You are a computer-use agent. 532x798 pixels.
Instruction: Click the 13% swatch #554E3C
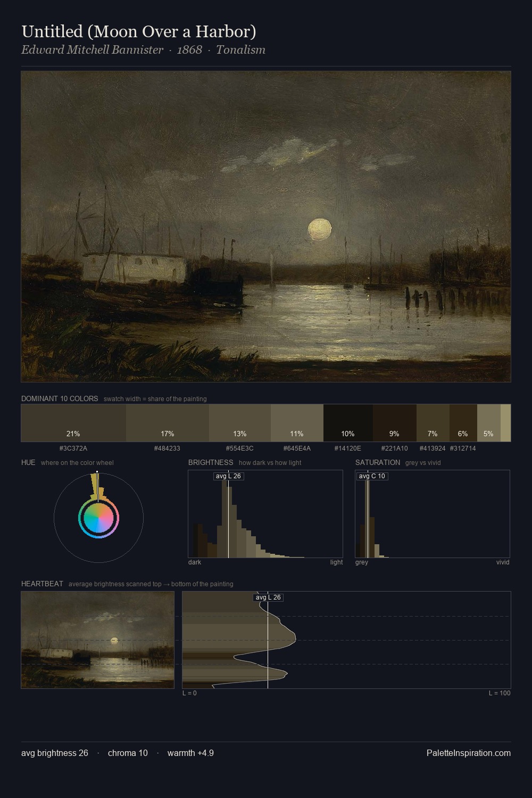240,423
